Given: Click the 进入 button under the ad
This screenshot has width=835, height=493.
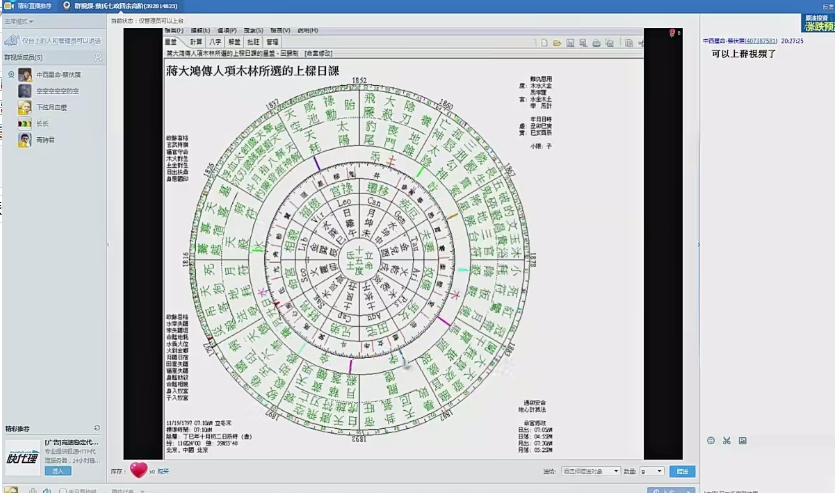Looking at the screenshot, I should 58,471.
